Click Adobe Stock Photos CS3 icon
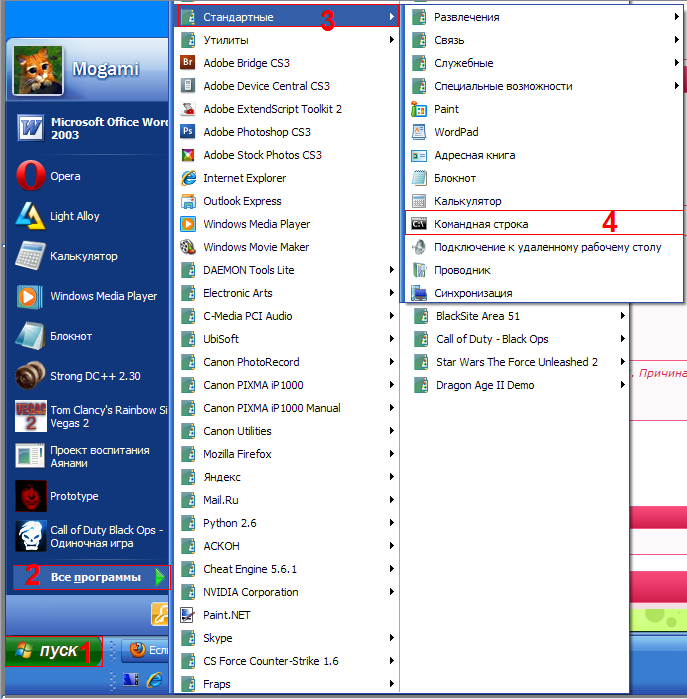 point(188,155)
